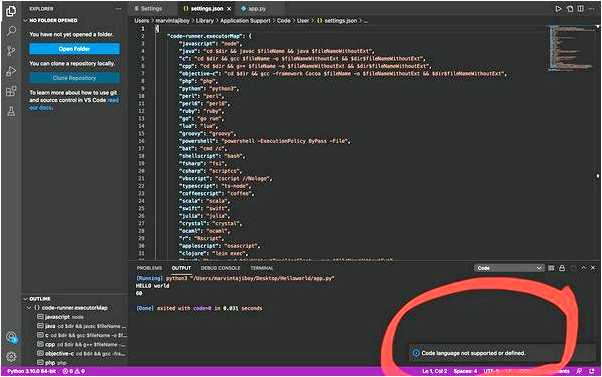Screen dimensions: 602x377
Task: Open the Accounts icon in activity bar
Action: (x=11, y=337)
